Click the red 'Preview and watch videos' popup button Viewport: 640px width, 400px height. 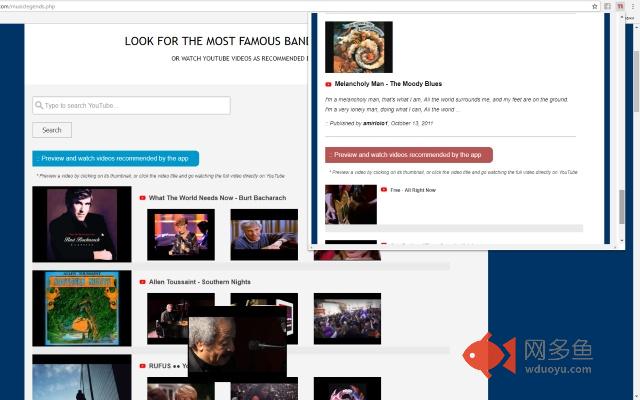pos(409,155)
